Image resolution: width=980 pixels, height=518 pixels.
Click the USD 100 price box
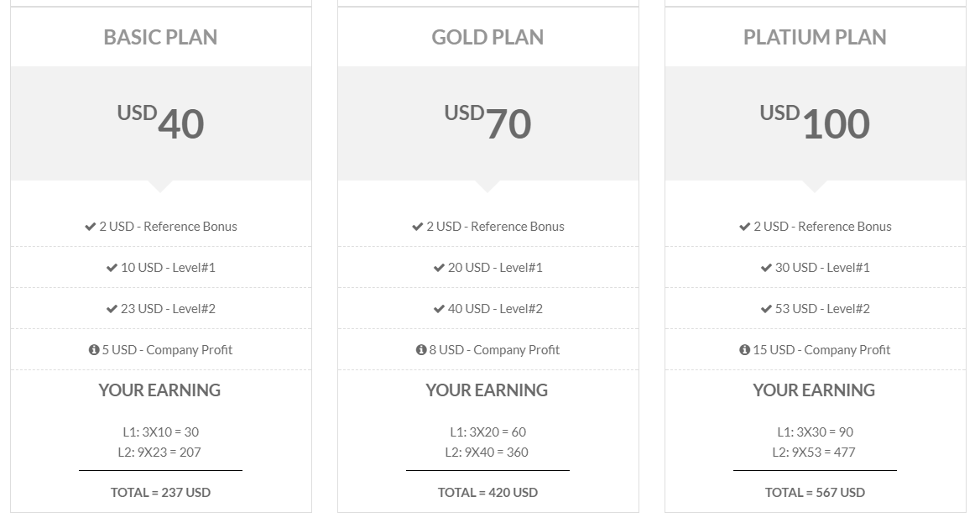(x=816, y=123)
